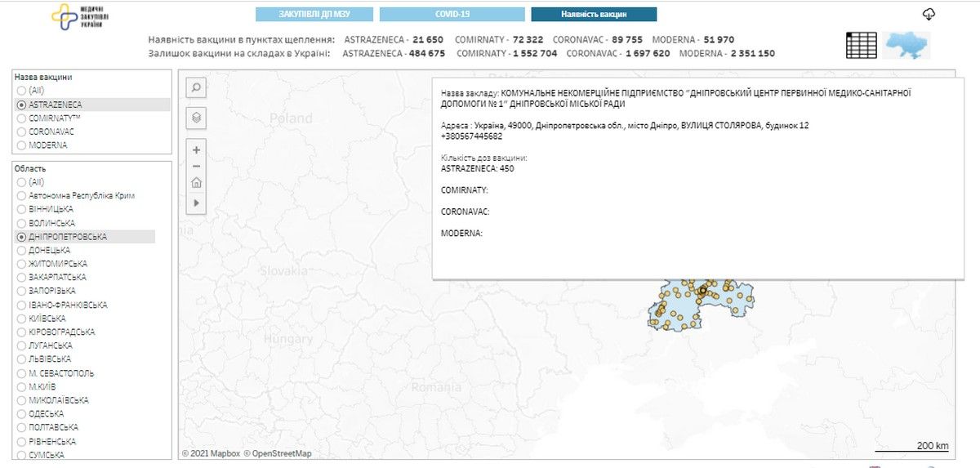Switch to table view grid icon
980x468 pixels.
(x=862, y=45)
